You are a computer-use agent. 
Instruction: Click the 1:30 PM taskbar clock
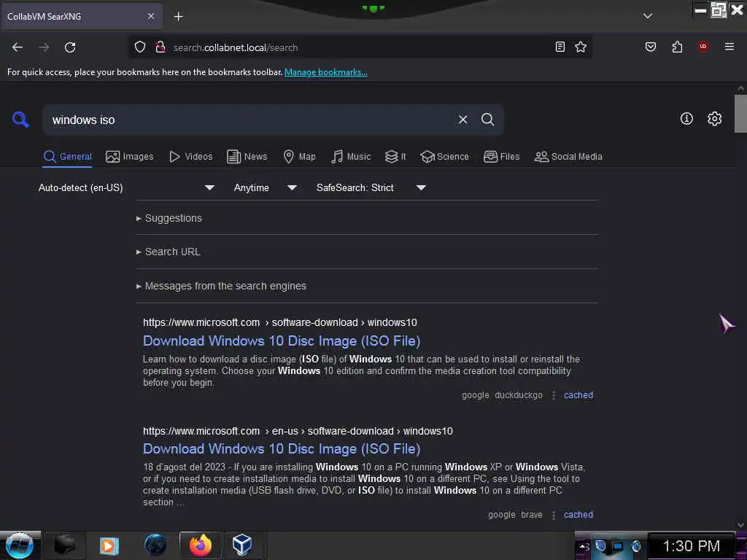click(692, 545)
